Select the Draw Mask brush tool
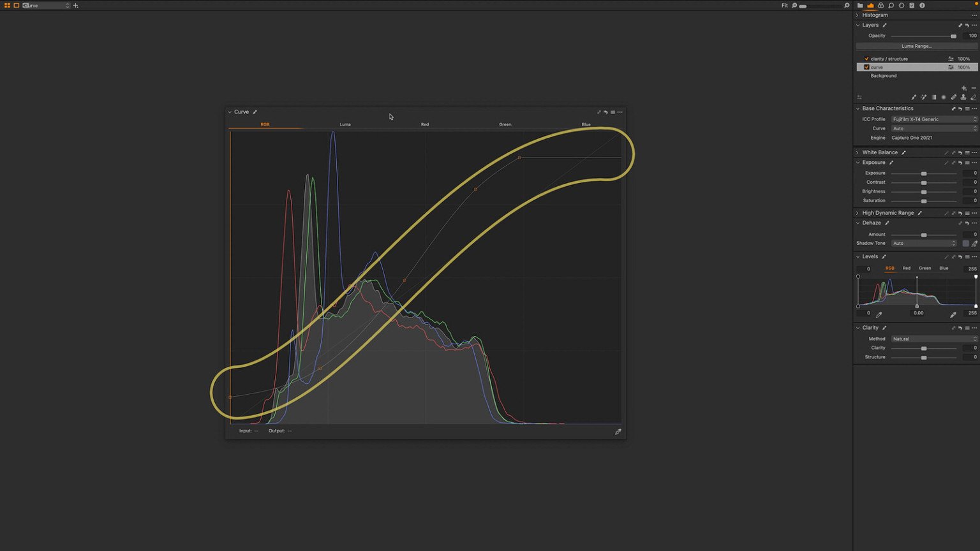 (915, 97)
